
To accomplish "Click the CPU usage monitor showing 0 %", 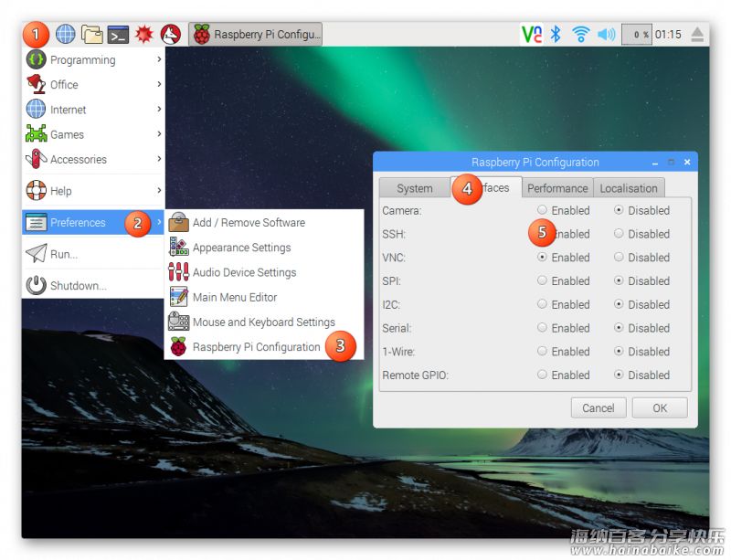I will 636,35.
